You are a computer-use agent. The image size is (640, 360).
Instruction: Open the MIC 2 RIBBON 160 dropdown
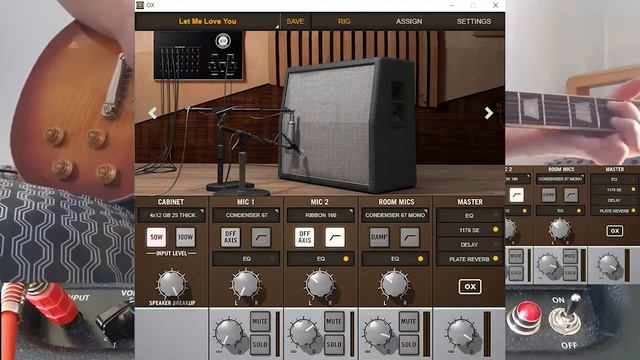pos(320,215)
